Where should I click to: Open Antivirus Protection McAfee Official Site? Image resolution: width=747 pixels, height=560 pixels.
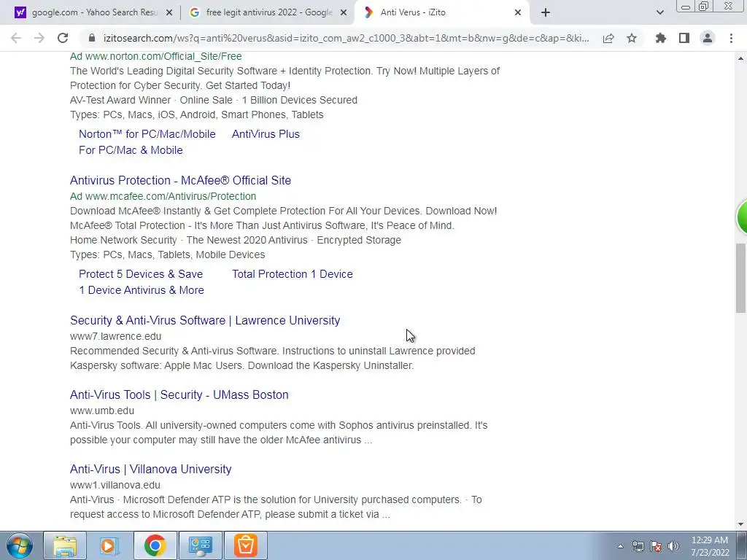[181, 181]
